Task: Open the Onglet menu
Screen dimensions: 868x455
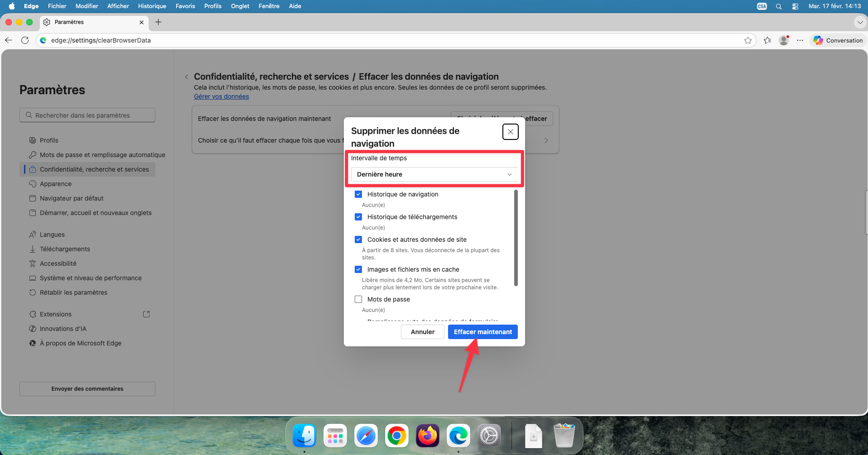Action: point(240,6)
